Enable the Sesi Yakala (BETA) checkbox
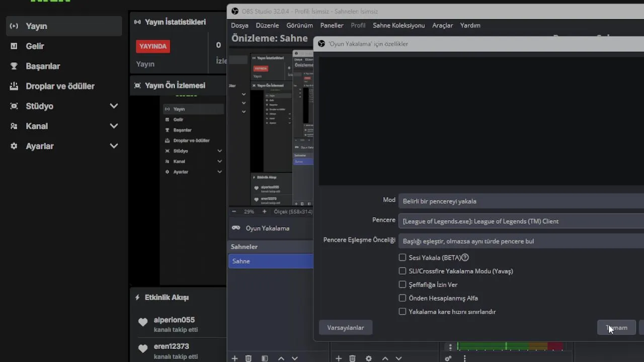The height and width of the screenshot is (362, 644). (x=403, y=257)
